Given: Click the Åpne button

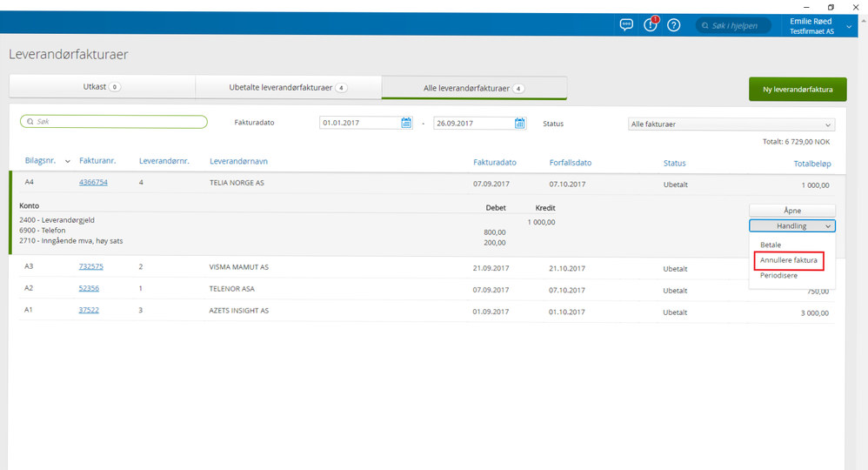Looking at the screenshot, I should tap(792, 211).
